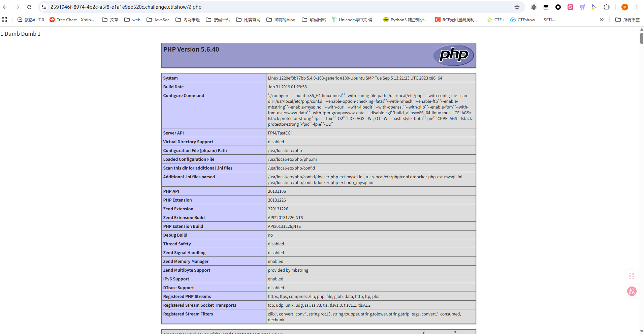Open the CTF+ bookmark
Image resolution: width=644 pixels, height=334 pixels.
[496, 20]
